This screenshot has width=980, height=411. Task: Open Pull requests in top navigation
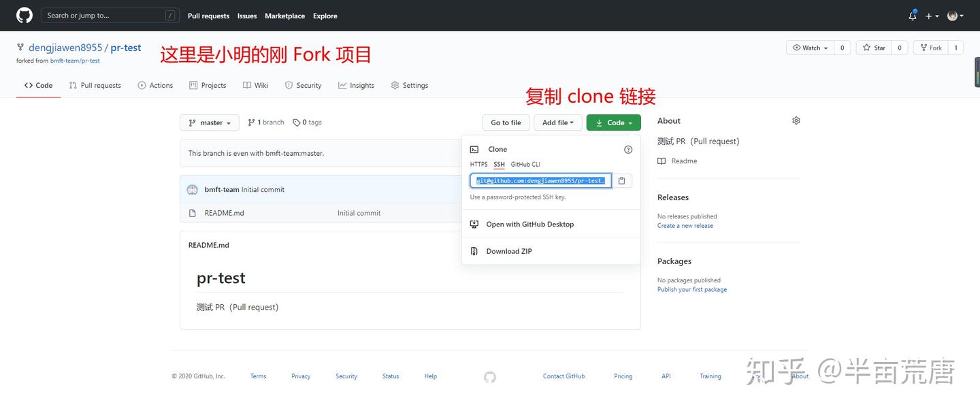[x=208, y=16]
